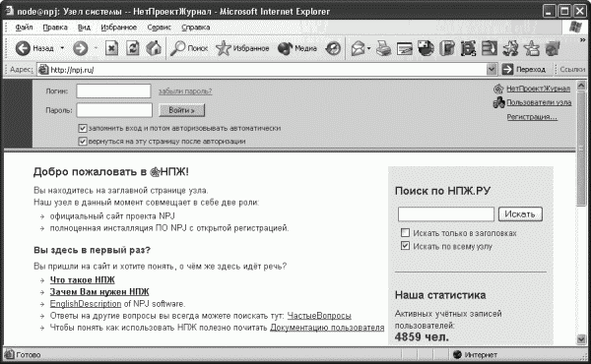Click the Войти » login button
This screenshot has width=591, height=364.
(181, 110)
